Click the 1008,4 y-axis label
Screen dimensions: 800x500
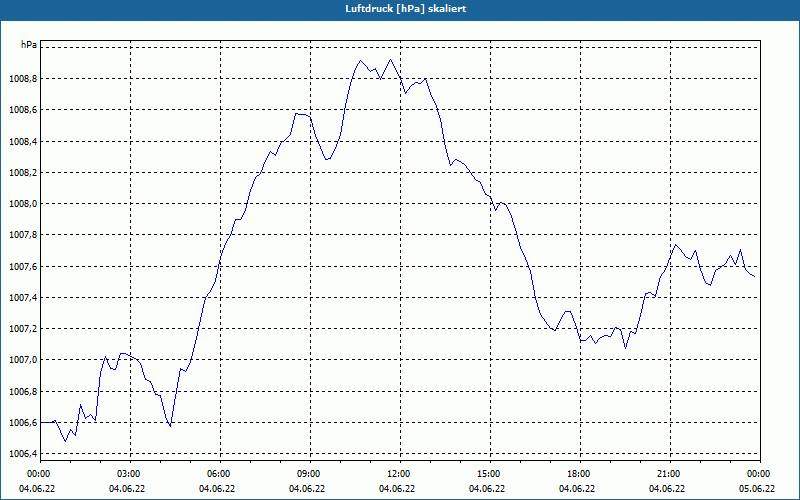pos(23,141)
